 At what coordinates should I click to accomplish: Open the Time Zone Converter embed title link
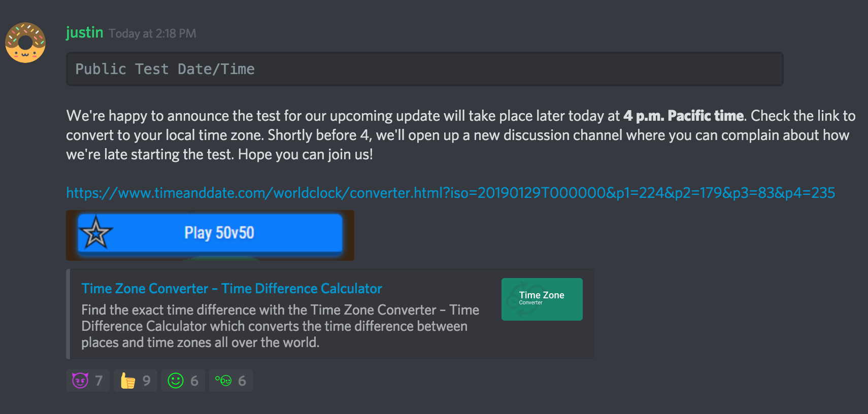point(231,288)
